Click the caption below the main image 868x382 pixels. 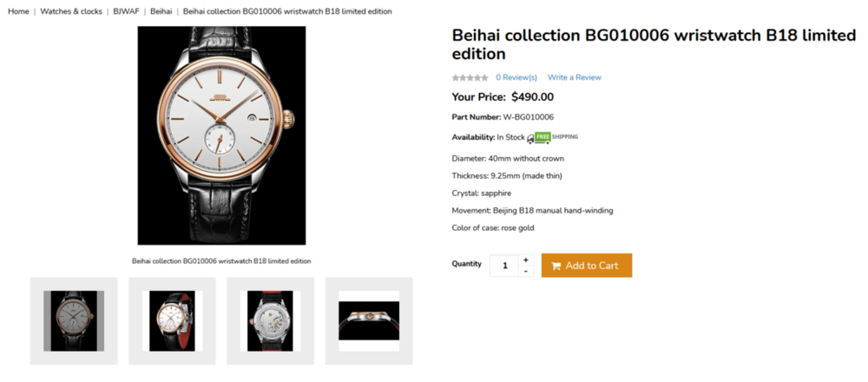click(221, 260)
